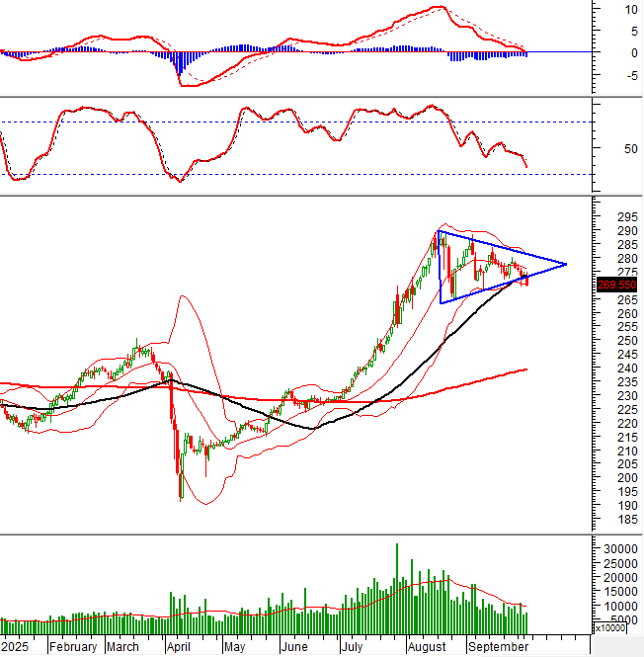This screenshot has height=657, width=644.
Task: Click the tallest green volume bar
Action: tap(397, 588)
